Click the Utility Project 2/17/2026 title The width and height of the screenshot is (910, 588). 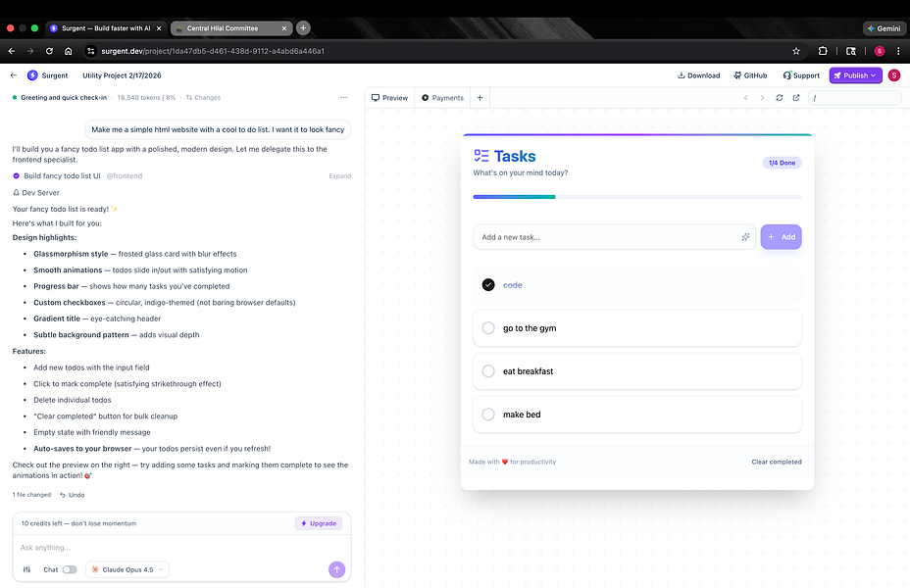pyautogui.click(x=122, y=75)
